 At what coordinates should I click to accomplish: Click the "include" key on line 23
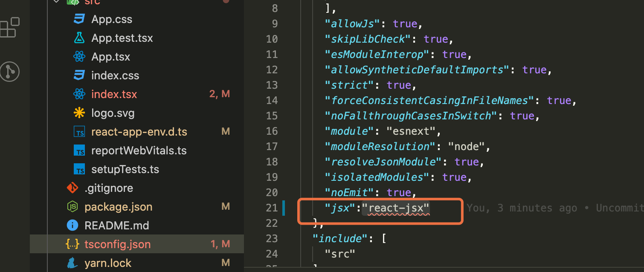340,238
